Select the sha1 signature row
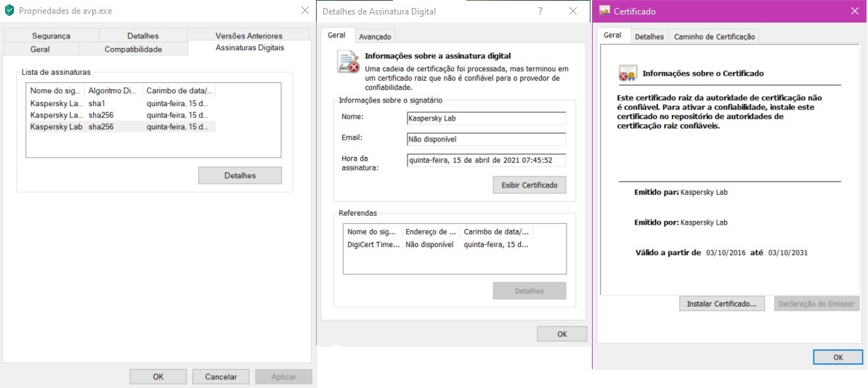 (121, 103)
